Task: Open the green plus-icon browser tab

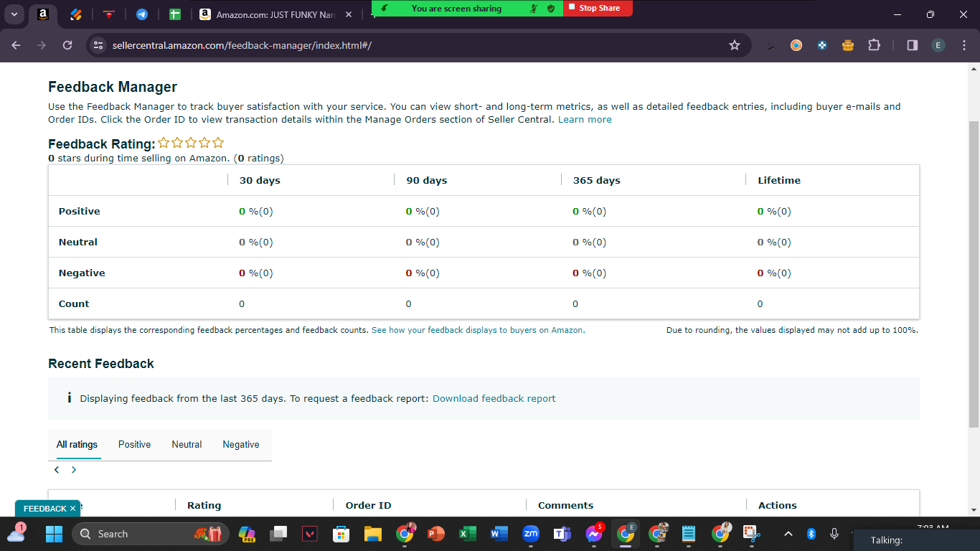Action: (174, 14)
